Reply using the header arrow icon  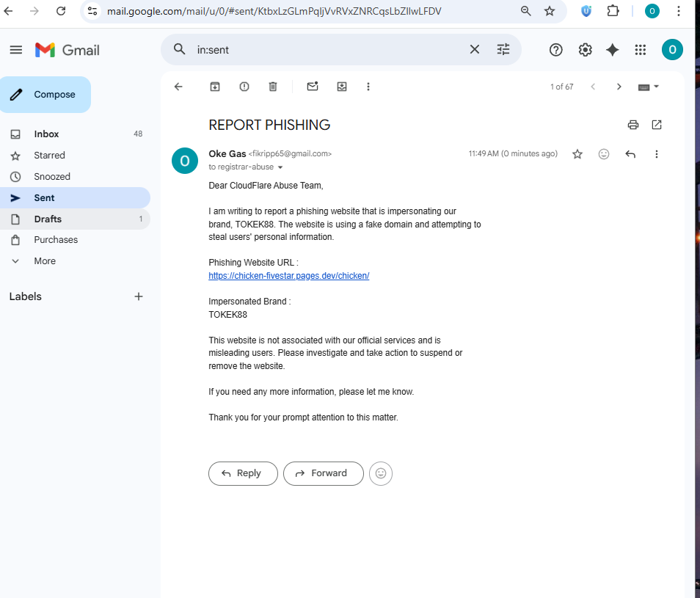point(630,154)
